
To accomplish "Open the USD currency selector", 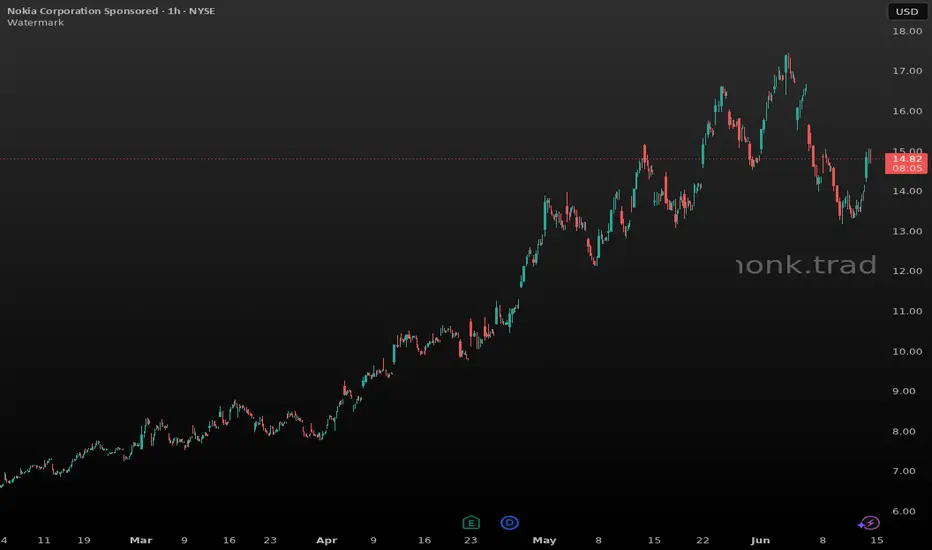I will [907, 11].
